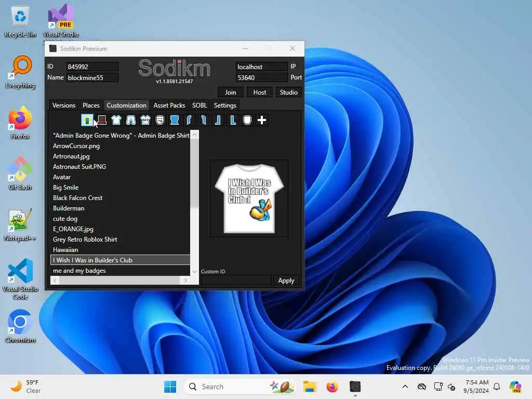Select Hawaiian in the list
This screenshot has width=532, height=399.
tap(120, 250)
